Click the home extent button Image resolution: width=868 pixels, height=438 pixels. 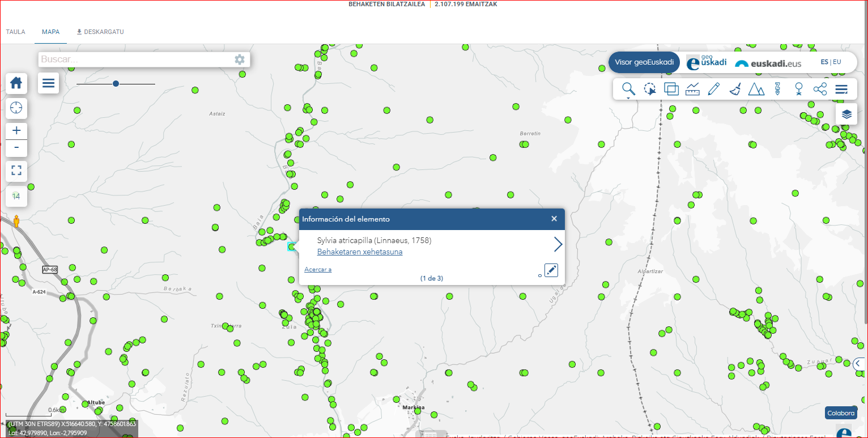(x=16, y=83)
